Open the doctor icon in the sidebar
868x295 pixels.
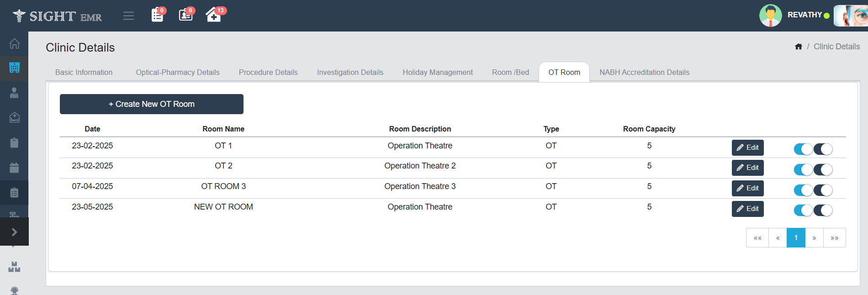click(14, 93)
